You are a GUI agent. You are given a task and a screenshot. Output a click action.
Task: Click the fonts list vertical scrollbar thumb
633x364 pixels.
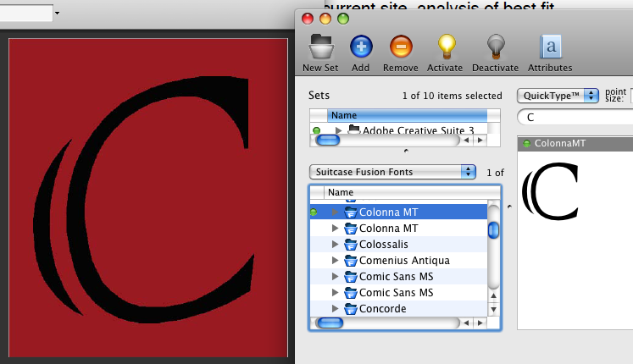coord(493,230)
